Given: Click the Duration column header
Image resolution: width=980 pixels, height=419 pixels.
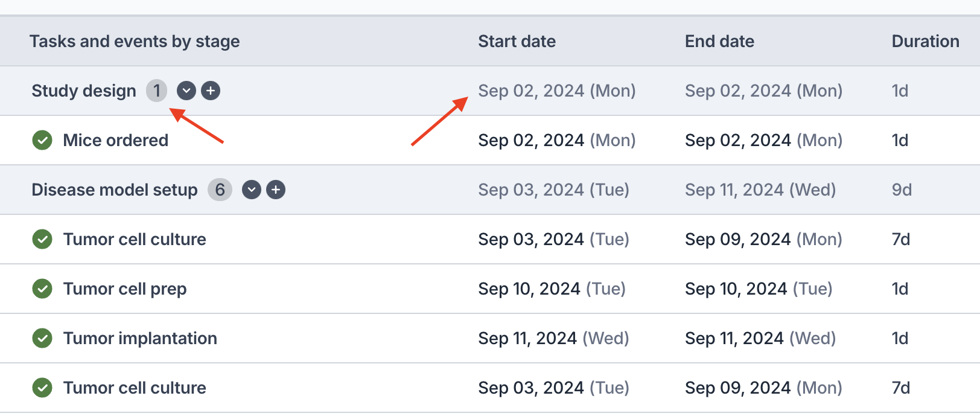Looking at the screenshot, I should pos(925,41).
